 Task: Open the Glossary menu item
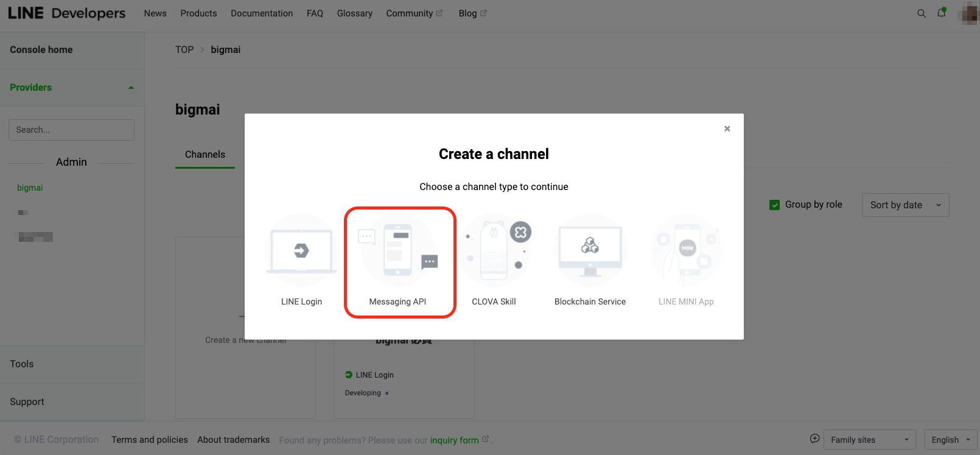355,13
